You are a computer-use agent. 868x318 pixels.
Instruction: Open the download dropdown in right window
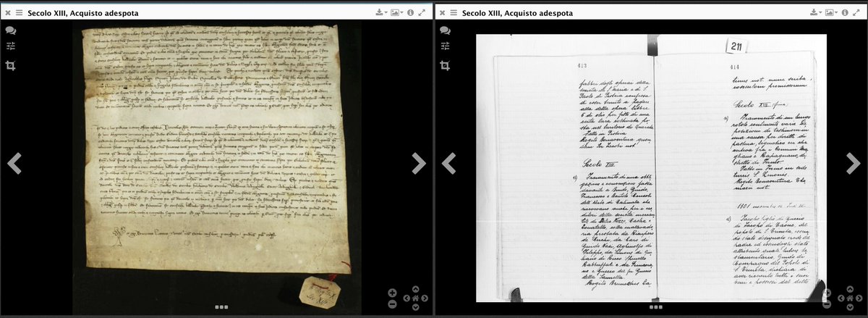[x=815, y=12]
